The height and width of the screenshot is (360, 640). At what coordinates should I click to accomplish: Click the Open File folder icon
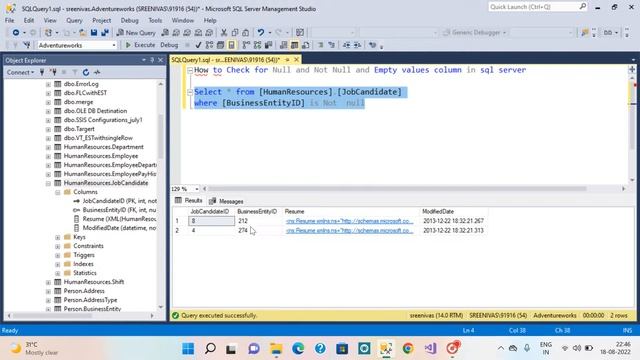(83, 33)
